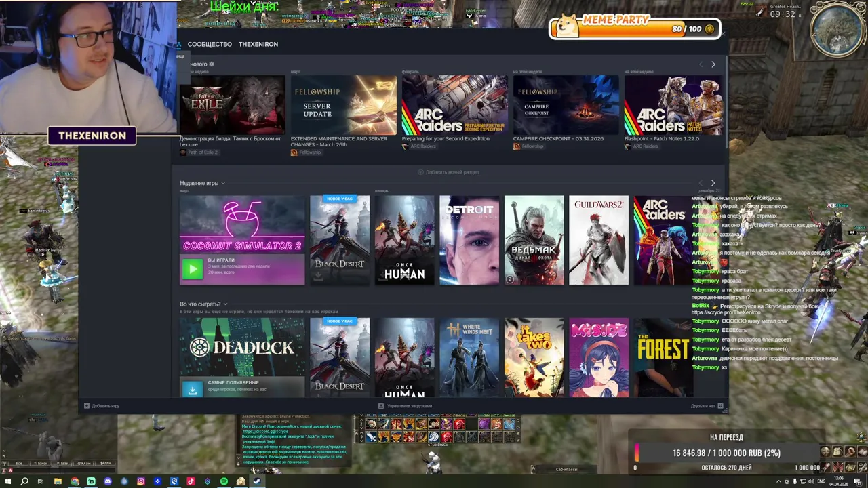Open What's New settings gear
Screen dimensions: 868x488
point(212,64)
